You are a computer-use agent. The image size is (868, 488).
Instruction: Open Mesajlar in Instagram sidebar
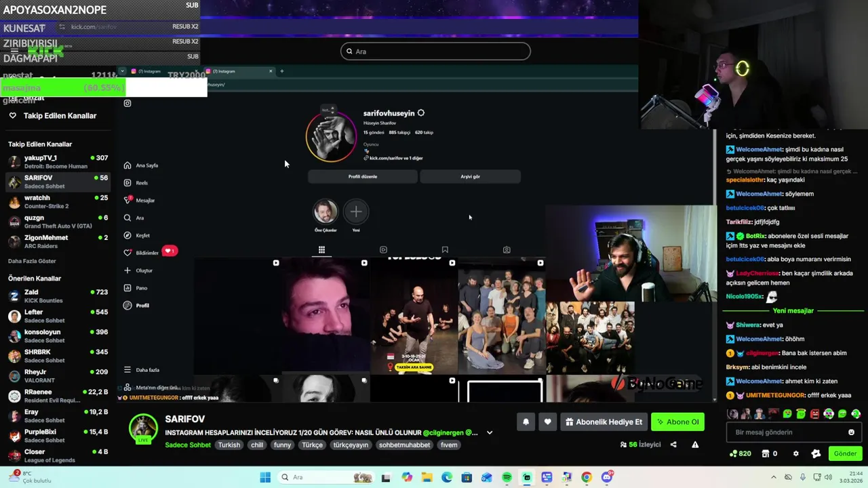pyautogui.click(x=140, y=201)
